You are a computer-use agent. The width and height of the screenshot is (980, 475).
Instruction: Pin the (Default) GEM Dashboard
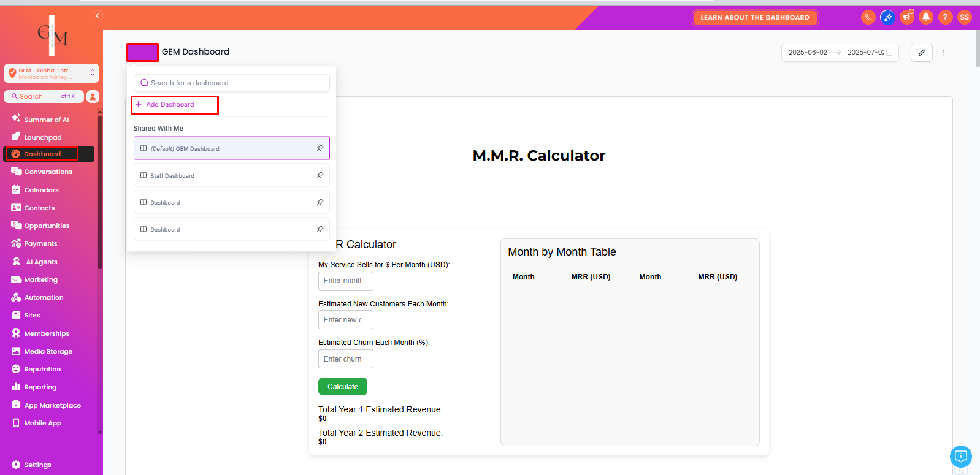(320, 148)
